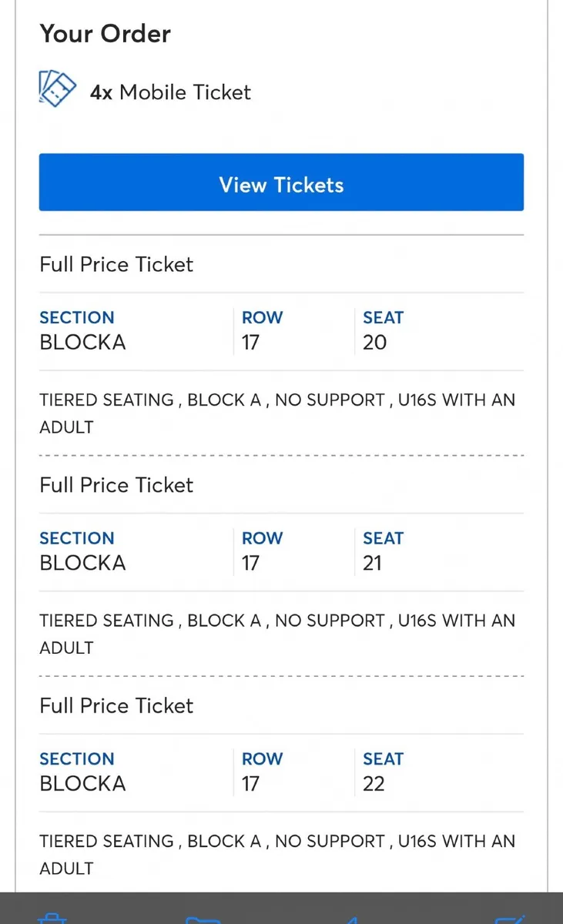Tap the folder icon in bottom toolbar
This screenshot has width=563, height=924.
point(203,919)
